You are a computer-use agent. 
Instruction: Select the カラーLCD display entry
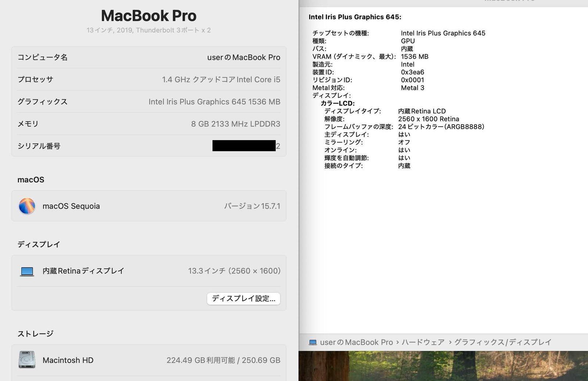click(x=338, y=103)
